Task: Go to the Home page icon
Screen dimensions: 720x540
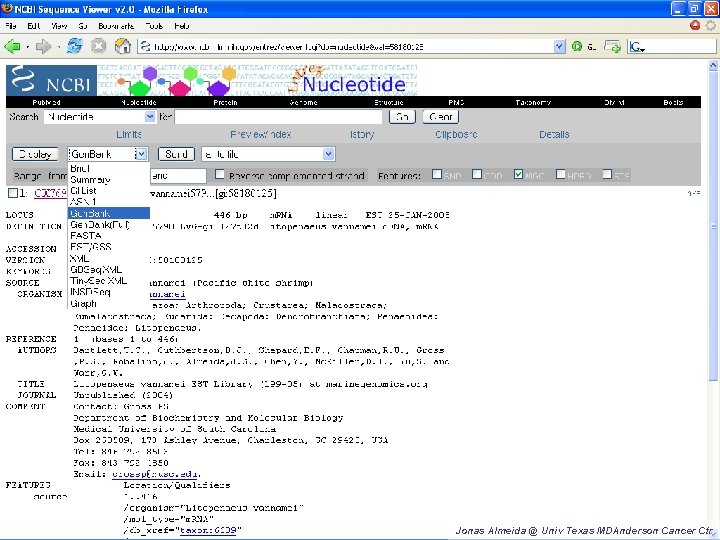Action: [x=123, y=46]
